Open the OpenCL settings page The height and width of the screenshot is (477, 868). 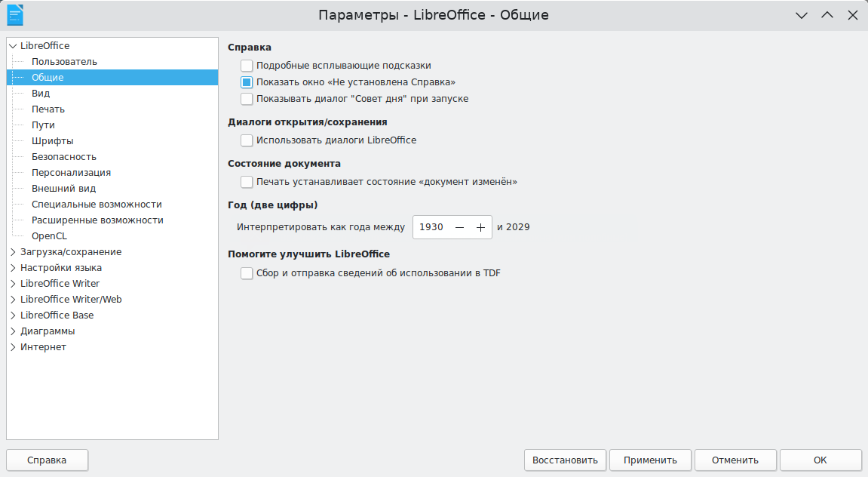49,236
